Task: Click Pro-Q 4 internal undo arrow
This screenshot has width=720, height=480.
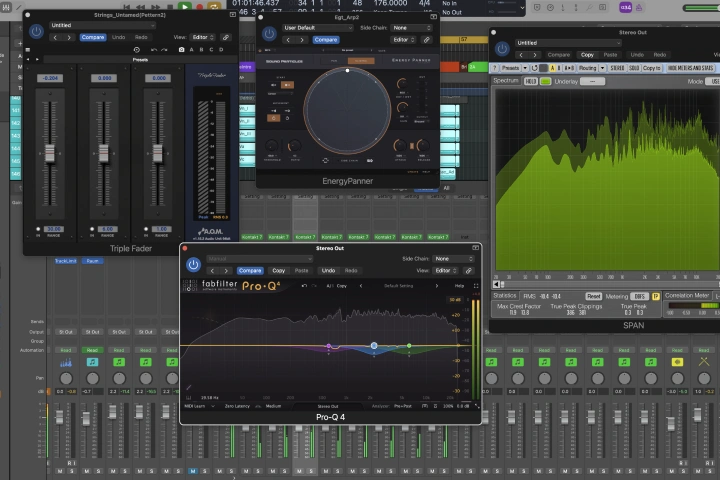Action: 304,286
